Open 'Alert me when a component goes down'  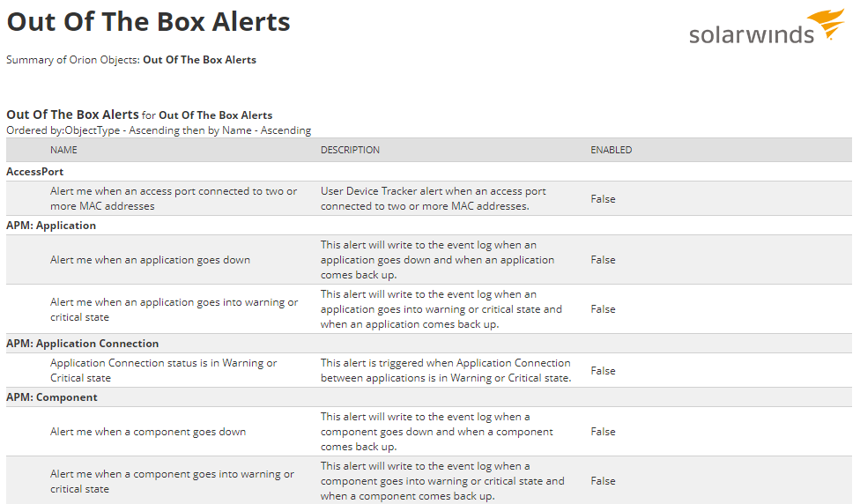coord(148,432)
